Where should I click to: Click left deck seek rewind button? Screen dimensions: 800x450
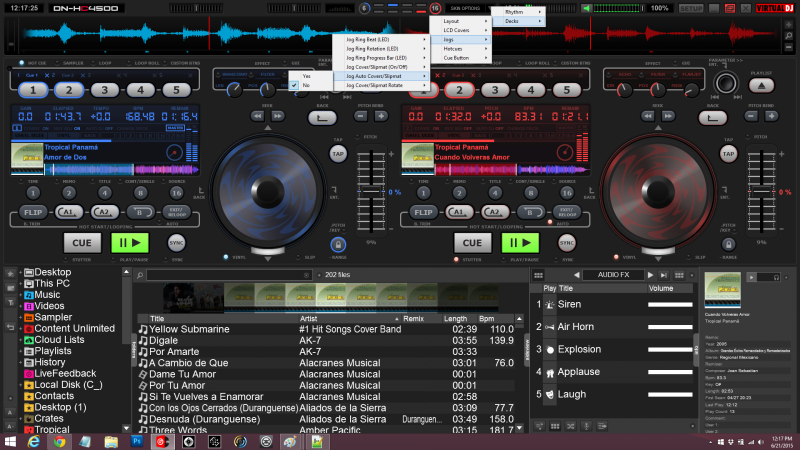(x=258, y=116)
